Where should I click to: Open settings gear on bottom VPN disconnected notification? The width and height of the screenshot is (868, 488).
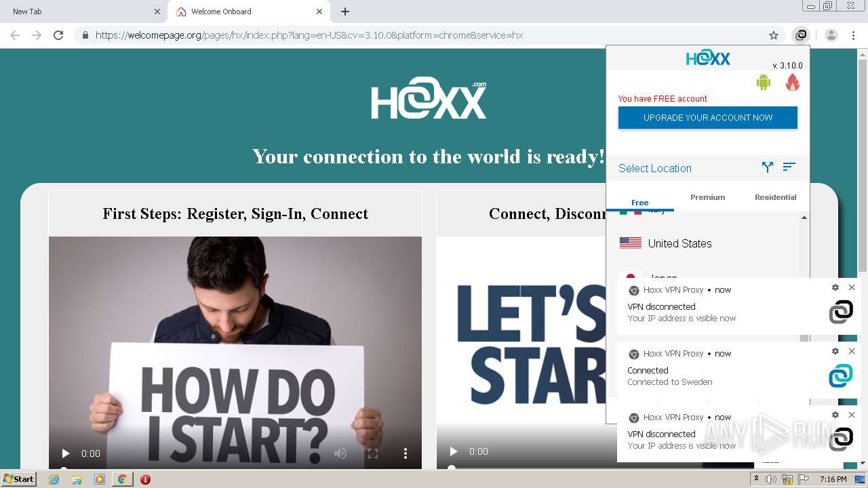point(835,415)
